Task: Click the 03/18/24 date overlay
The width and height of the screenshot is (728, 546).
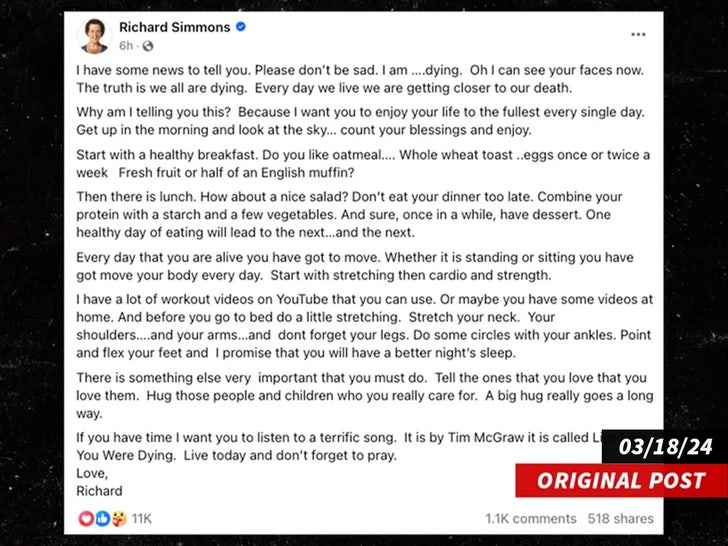Action: 664,447
